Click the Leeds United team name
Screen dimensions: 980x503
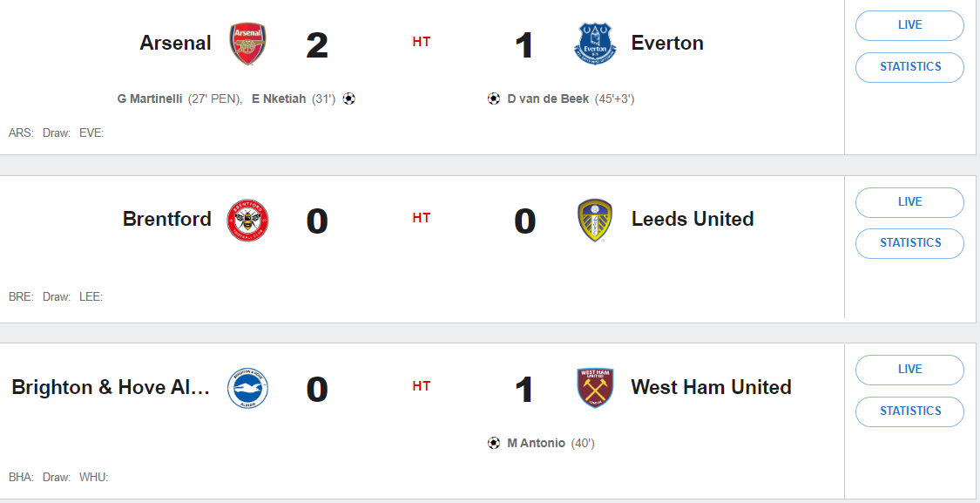(x=693, y=219)
